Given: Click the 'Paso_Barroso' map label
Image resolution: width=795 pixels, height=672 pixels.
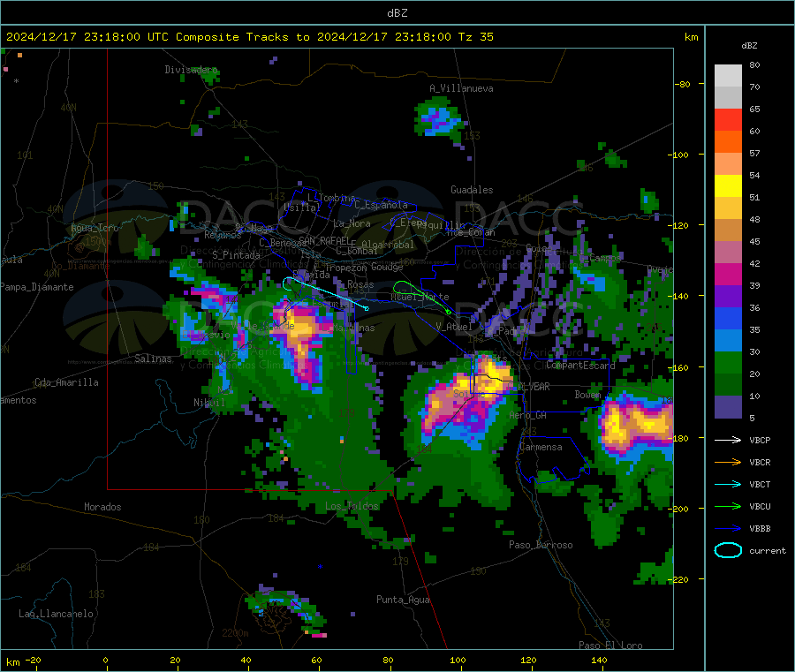Looking at the screenshot, I should [x=541, y=545].
